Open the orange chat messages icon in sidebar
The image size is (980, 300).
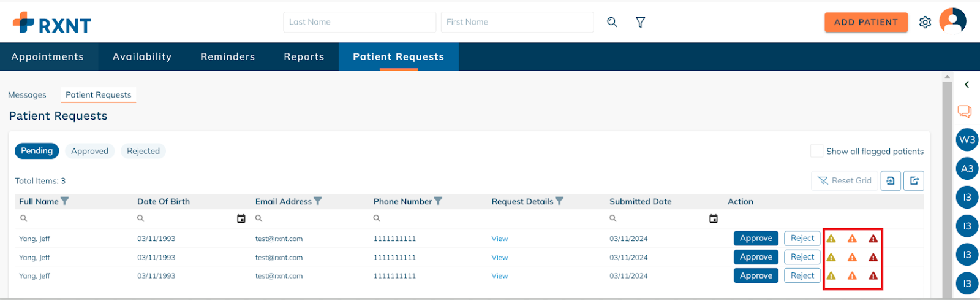click(x=964, y=111)
